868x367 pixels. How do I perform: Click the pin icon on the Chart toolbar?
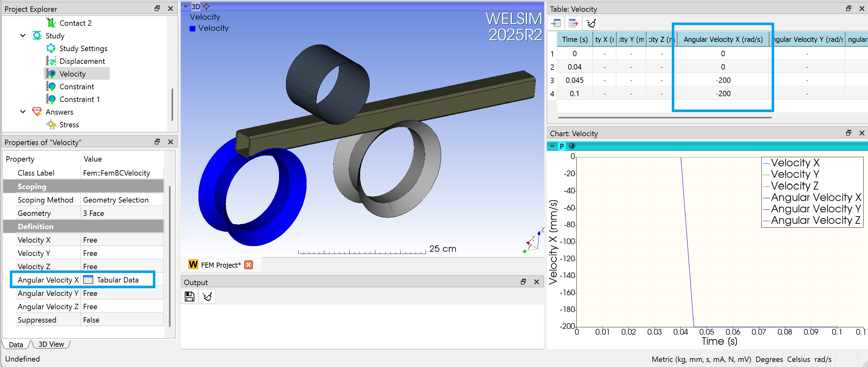pyautogui.click(x=552, y=146)
